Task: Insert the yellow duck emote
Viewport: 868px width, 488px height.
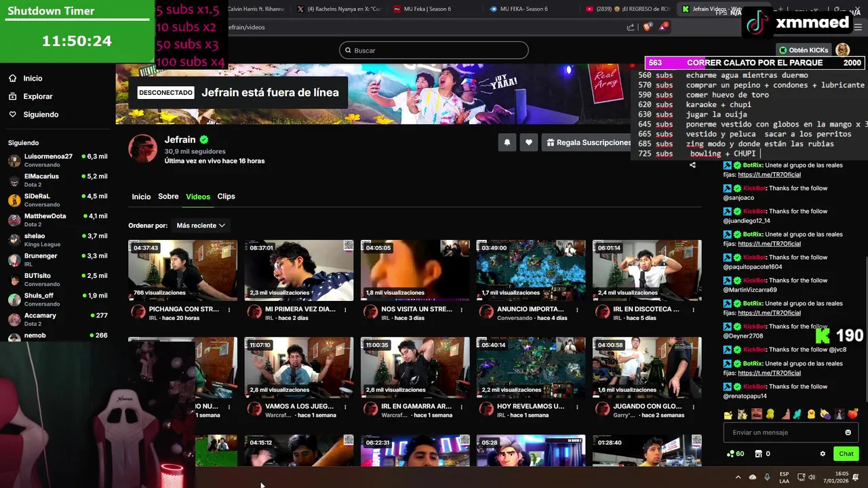Action: 810,414
